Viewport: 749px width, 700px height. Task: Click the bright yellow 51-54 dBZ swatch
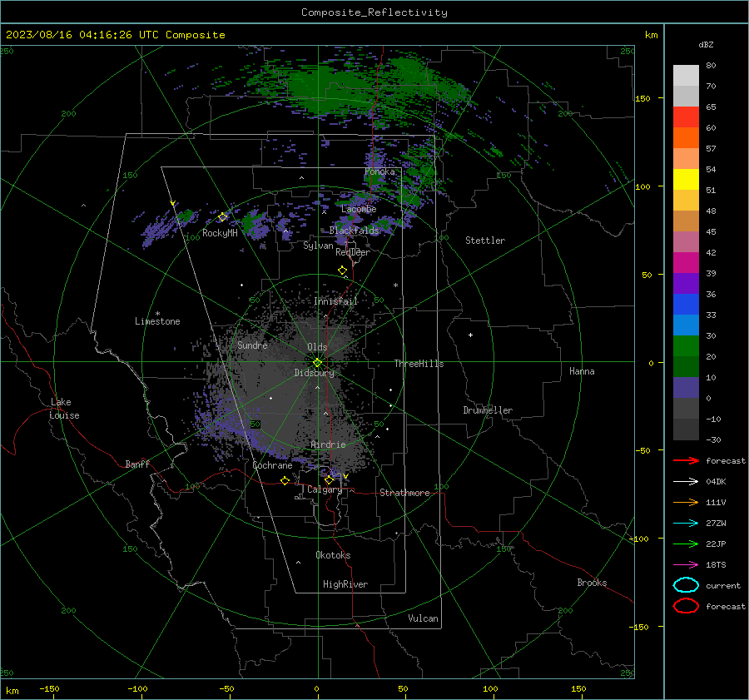(686, 180)
